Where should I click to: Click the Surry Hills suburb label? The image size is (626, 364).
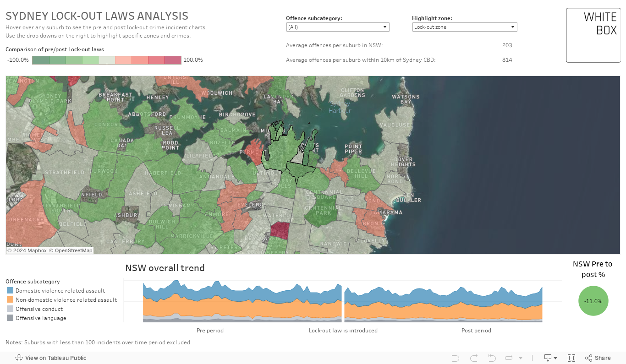coord(282,184)
